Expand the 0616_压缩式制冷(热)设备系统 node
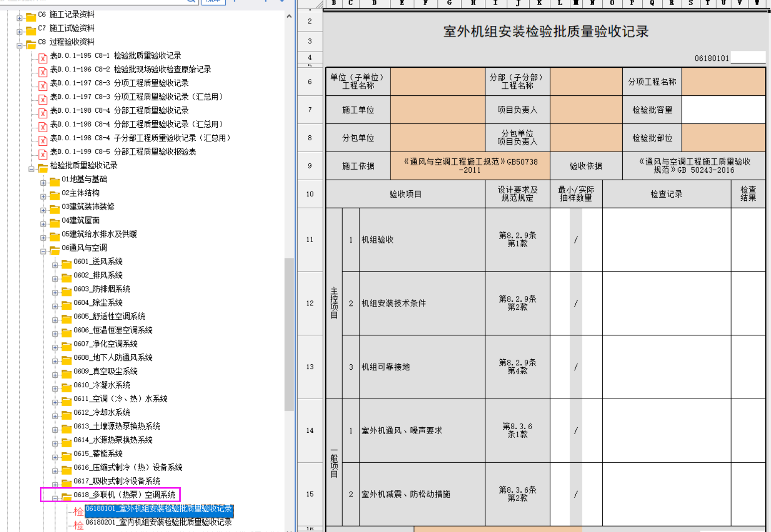 (x=55, y=471)
